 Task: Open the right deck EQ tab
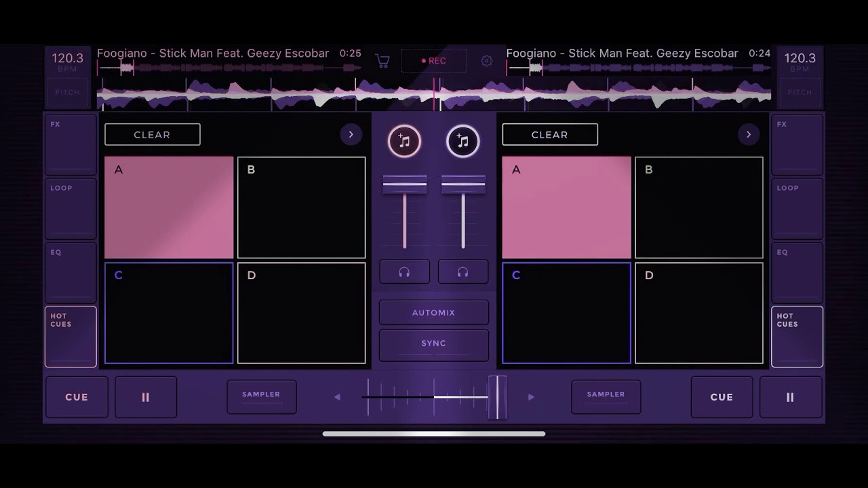click(797, 272)
